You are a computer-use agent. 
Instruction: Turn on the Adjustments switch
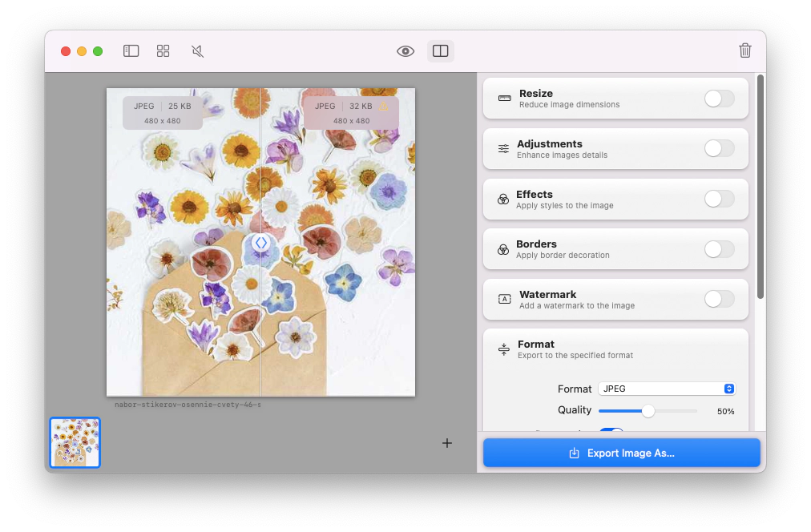tap(719, 148)
